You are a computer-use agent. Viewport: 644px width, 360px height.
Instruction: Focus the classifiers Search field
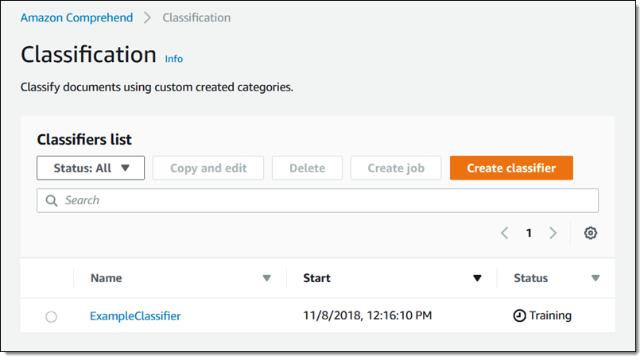click(318, 201)
